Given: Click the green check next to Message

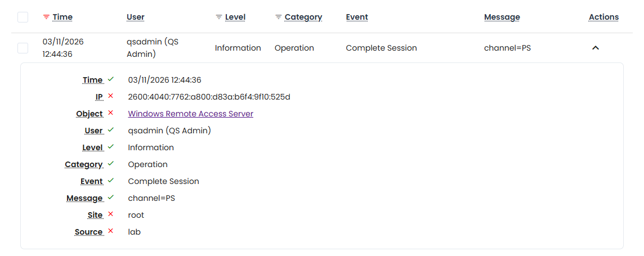Looking at the screenshot, I should [111, 197].
